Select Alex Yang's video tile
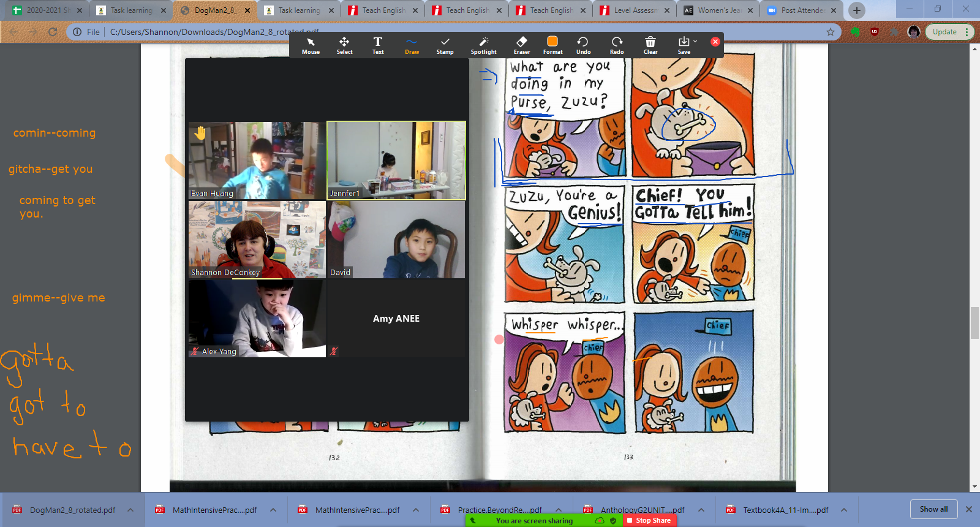Screen dimensions: 980x527 coord(257,319)
